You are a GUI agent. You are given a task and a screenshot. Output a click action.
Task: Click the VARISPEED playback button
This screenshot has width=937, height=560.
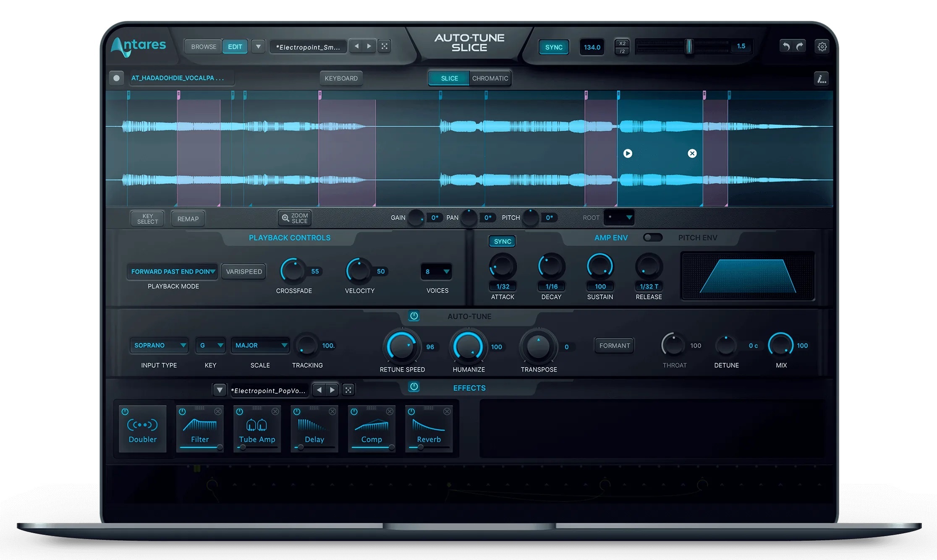point(243,271)
